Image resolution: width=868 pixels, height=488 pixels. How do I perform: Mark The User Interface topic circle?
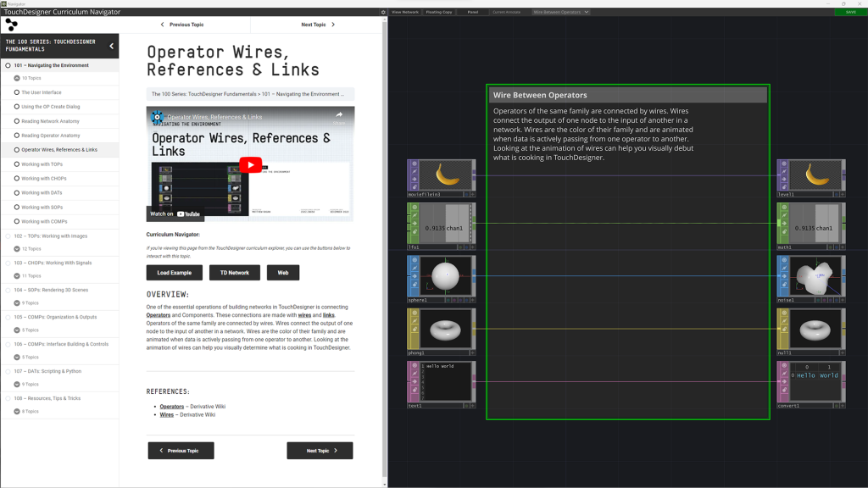[x=16, y=92]
